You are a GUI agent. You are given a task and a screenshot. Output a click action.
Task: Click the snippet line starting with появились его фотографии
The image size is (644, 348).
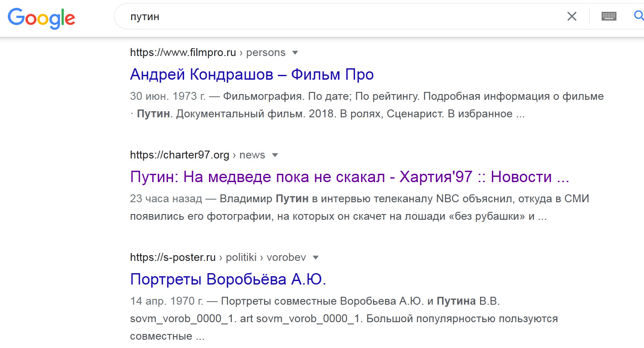click(x=338, y=217)
